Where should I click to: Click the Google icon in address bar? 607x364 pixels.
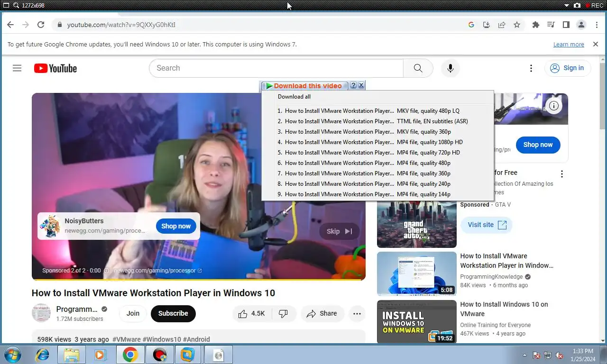pos(471,25)
